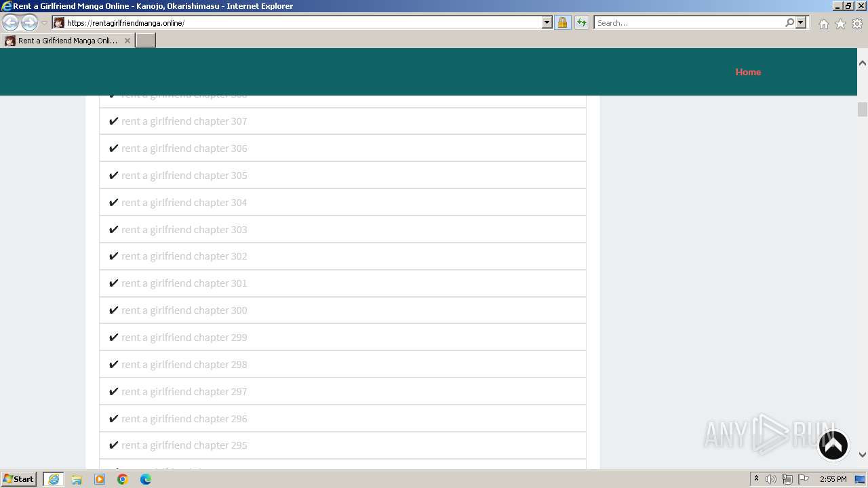Click the Internet Explorer title bar logo
This screenshot has width=868, height=488.
[7, 6]
